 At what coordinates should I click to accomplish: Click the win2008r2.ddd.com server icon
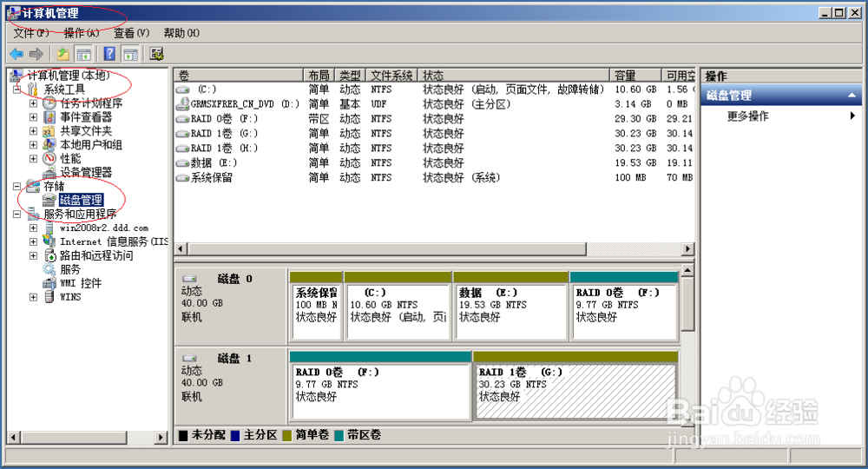(49, 228)
